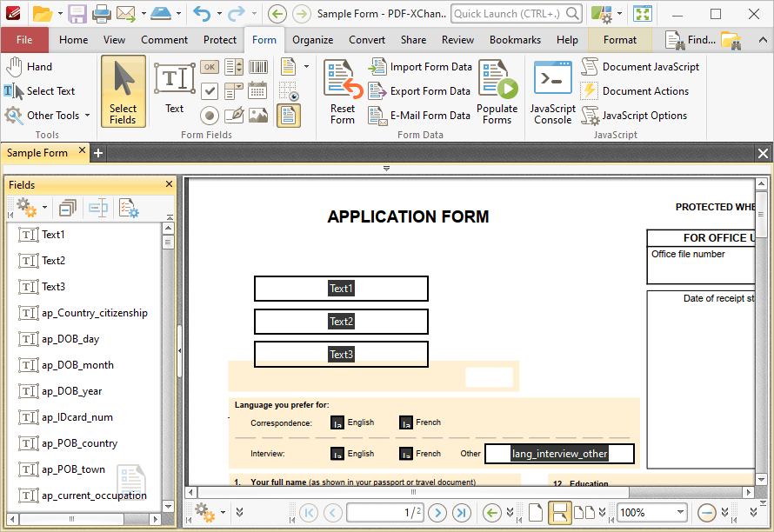Image resolution: width=774 pixels, height=532 pixels.
Task: Add a barcode form field
Action: click(x=257, y=67)
